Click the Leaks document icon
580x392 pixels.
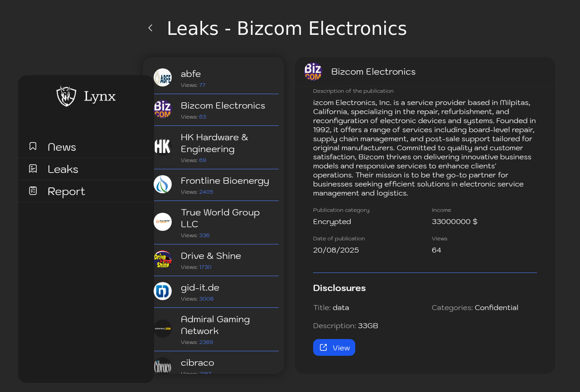33,168
